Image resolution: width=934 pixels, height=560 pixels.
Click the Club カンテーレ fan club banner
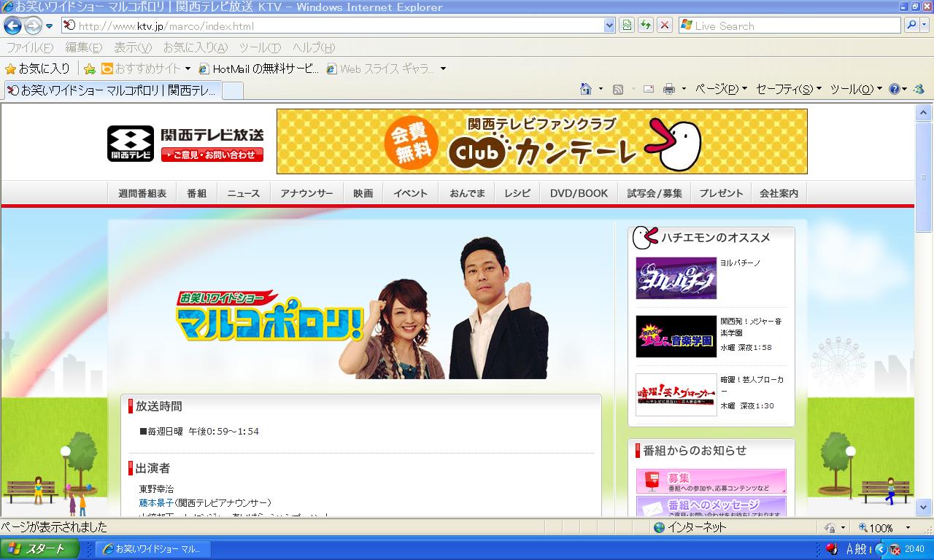pos(541,141)
